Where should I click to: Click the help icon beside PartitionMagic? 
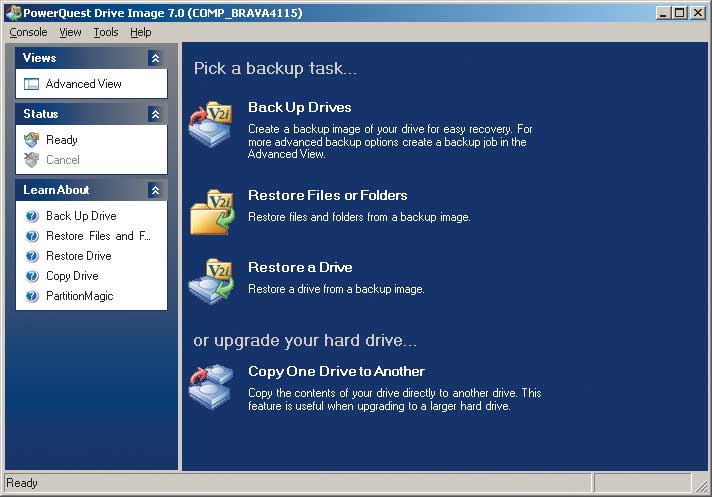(31, 296)
